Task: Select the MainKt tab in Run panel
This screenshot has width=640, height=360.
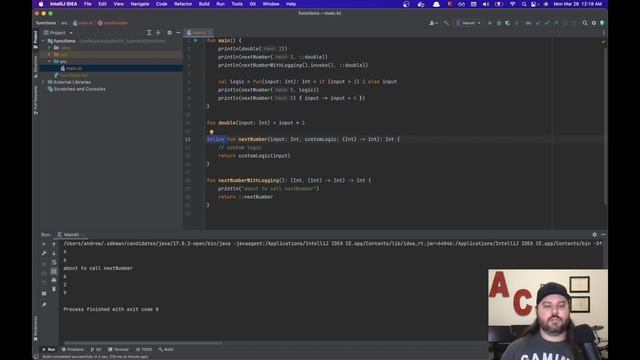Action: (71, 235)
